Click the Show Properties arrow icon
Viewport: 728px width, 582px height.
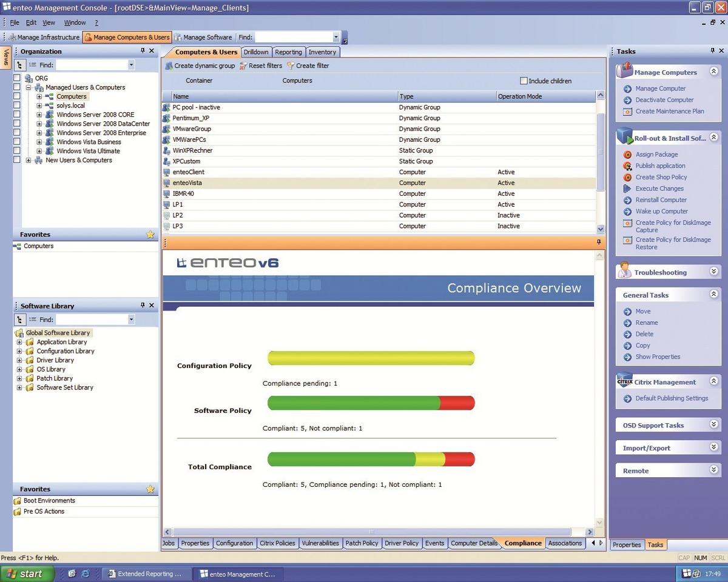pos(628,357)
